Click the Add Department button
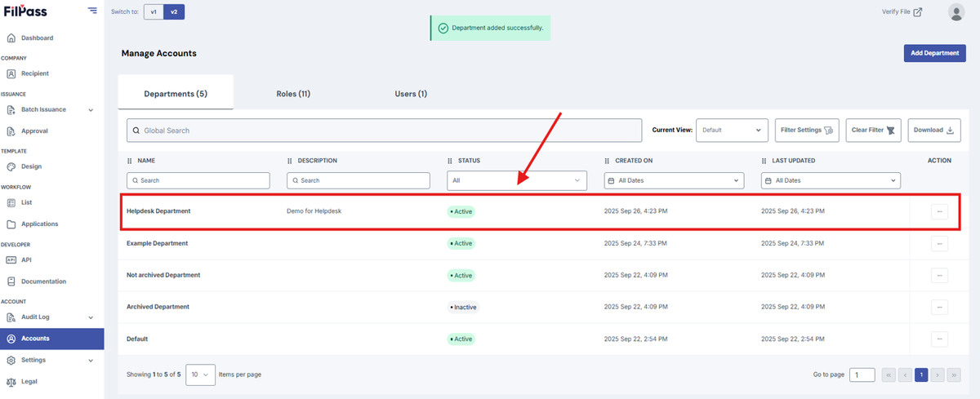The width and height of the screenshot is (980, 399). (x=934, y=53)
